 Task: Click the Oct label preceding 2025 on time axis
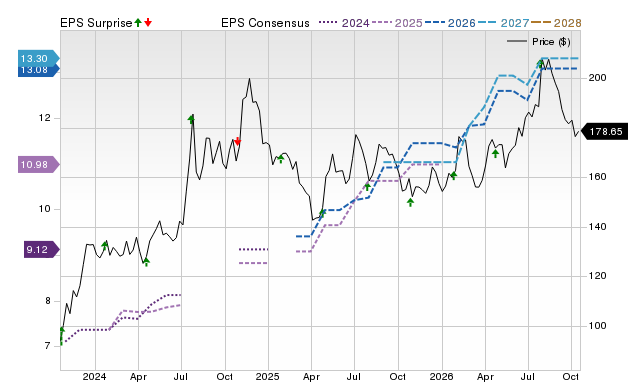(224, 376)
